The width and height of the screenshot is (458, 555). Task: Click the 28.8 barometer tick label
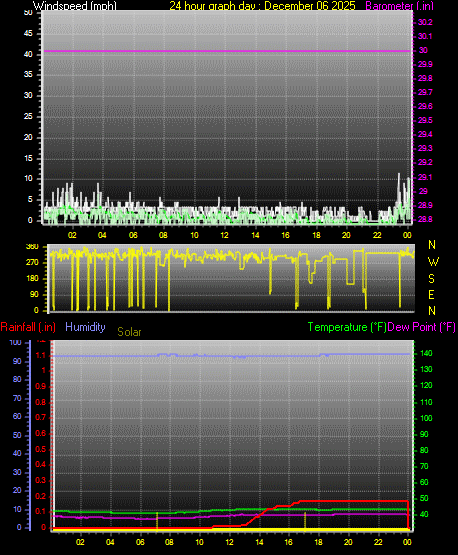(425, 219)
